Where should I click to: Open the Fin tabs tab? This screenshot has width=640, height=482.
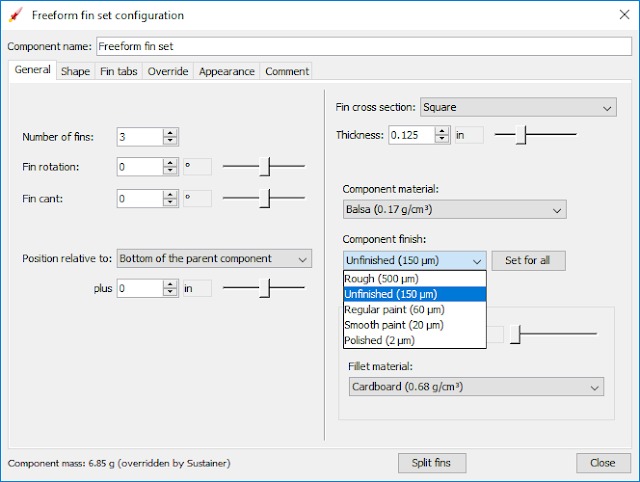[118, 71]
